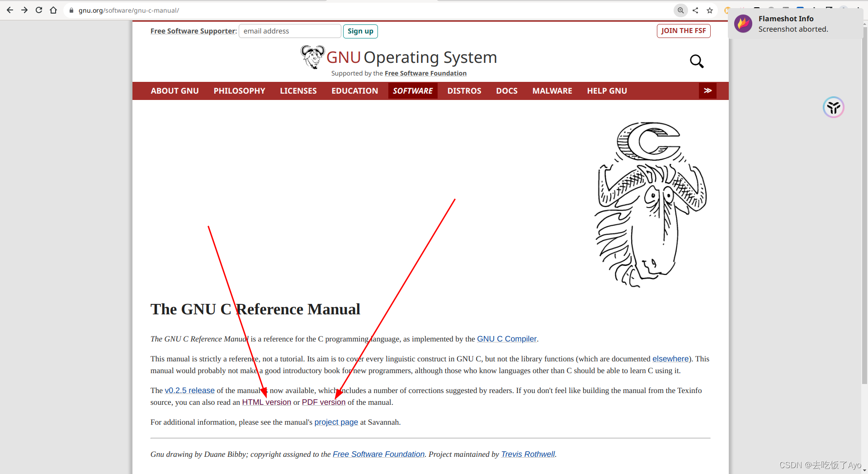This screenshot has width=868, height=474.
Task: Follow GNU C Compiler link
Action: pos(507,339)
